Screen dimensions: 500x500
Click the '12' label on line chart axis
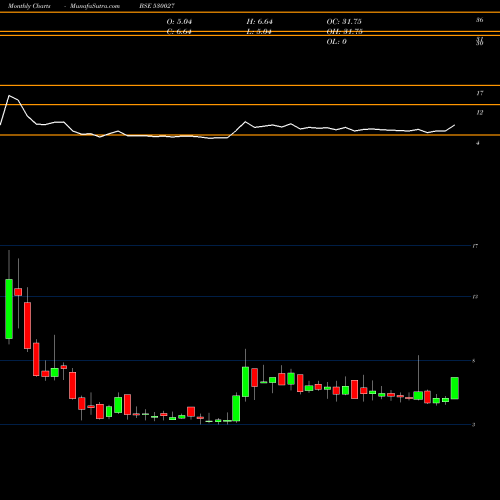479,113
